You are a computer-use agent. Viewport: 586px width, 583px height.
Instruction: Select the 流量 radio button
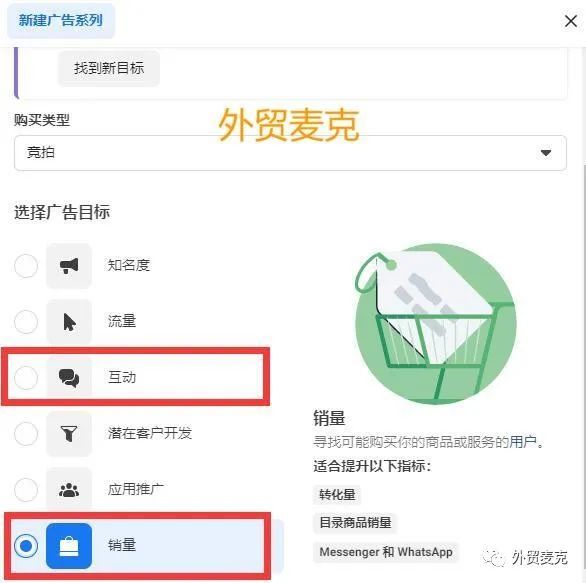(x=26, y=322)
